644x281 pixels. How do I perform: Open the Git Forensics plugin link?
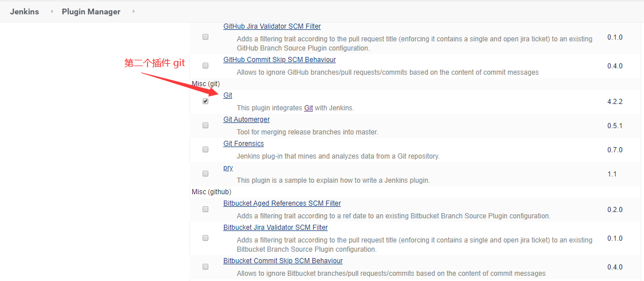click(x=243, y=144)
